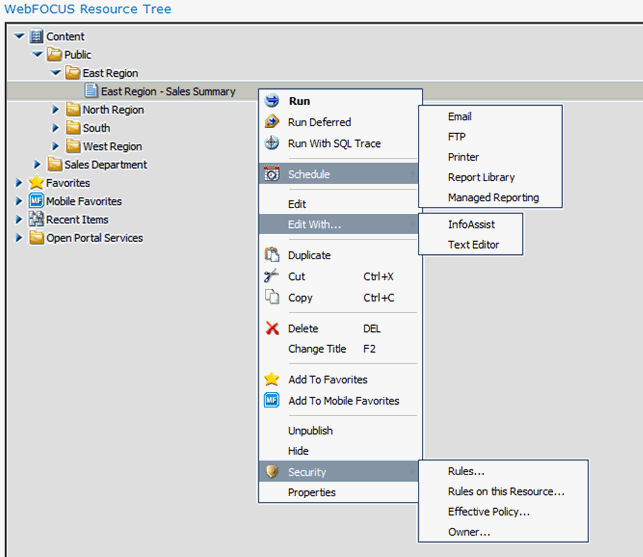Click the scissors Cut icon
The width and height of the screenshot is (643, 557).
(271, 276)
